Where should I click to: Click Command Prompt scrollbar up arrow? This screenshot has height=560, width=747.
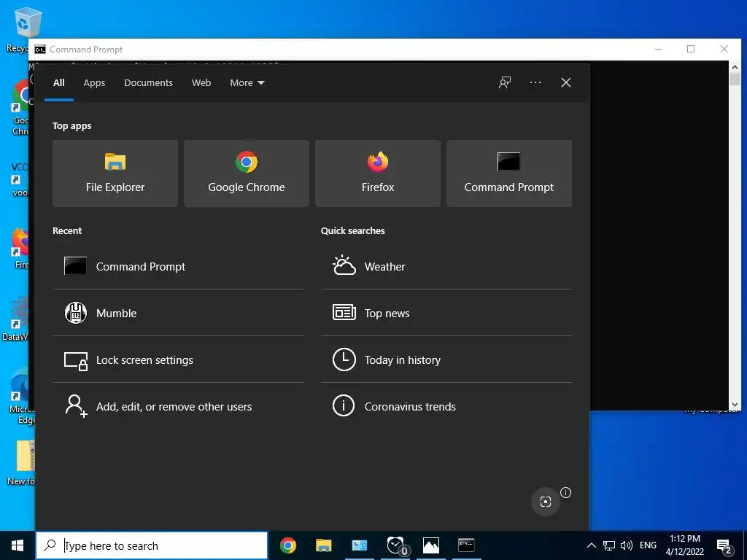[734, 67]
